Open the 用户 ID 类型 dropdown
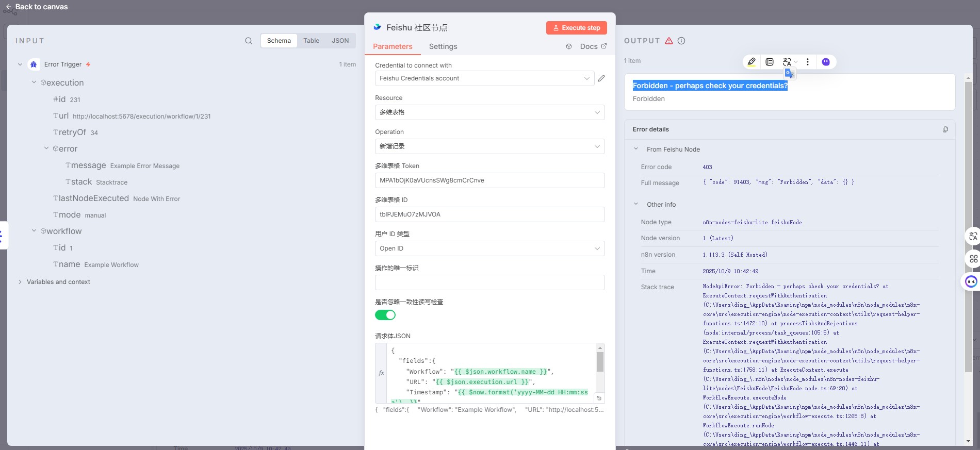Screen dimensions: 980x450 pos(489,248)
